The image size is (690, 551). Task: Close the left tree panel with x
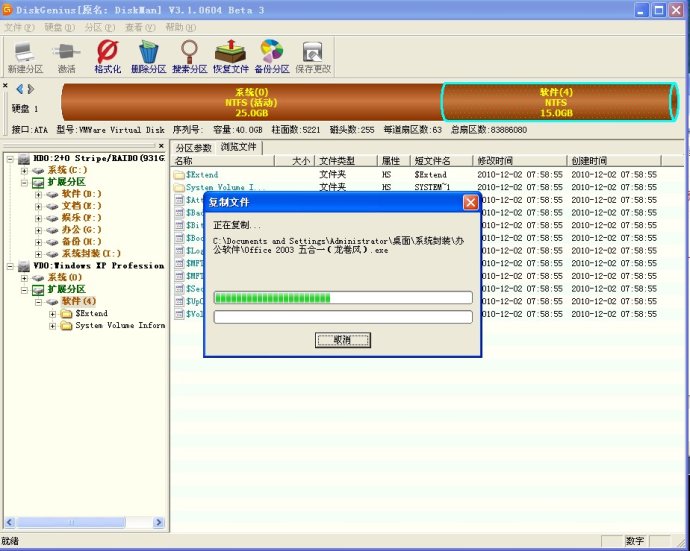tap(161, 146)
